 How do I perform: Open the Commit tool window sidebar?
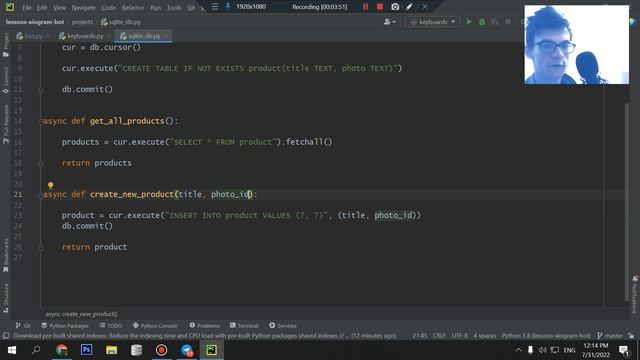tap(6, 80)
